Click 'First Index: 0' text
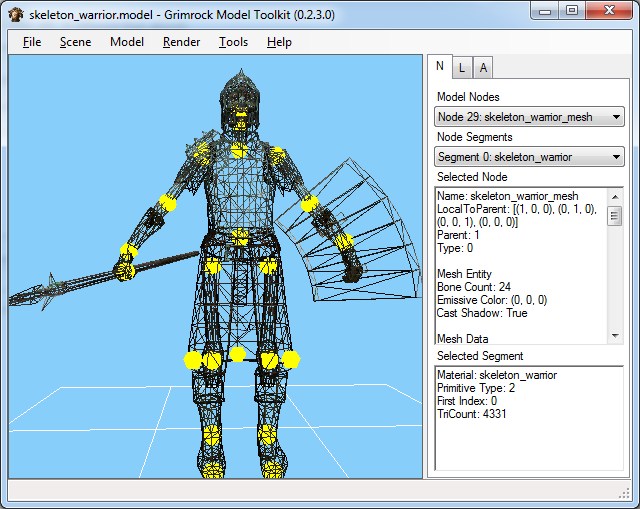The width and height of the screenshot is (640, 509). 467,401
